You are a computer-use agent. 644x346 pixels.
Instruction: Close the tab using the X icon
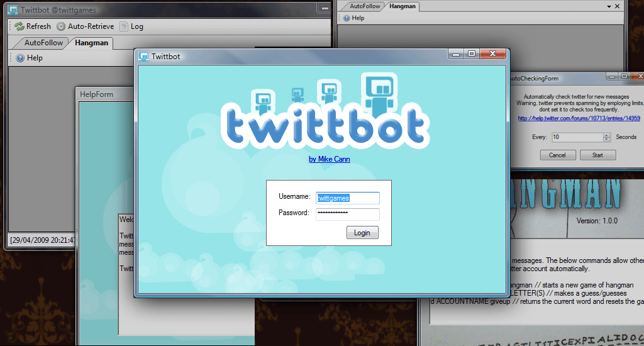618,6
